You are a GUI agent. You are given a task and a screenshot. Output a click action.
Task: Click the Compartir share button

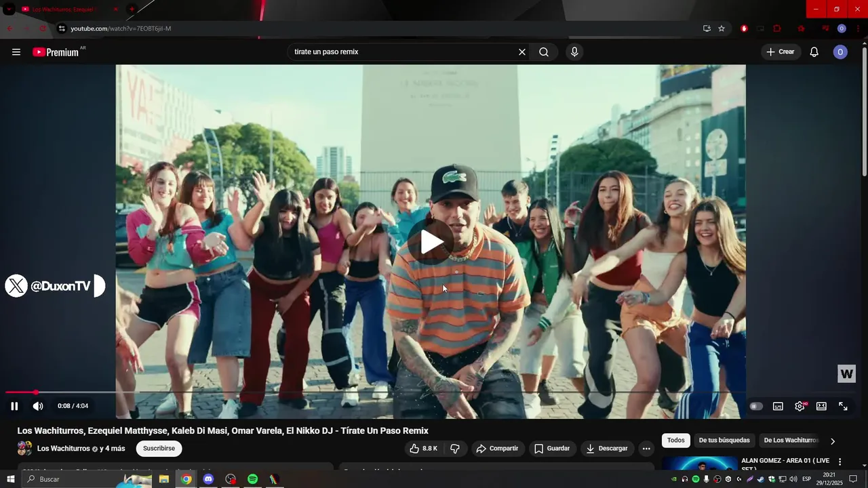tap(497, 449)
